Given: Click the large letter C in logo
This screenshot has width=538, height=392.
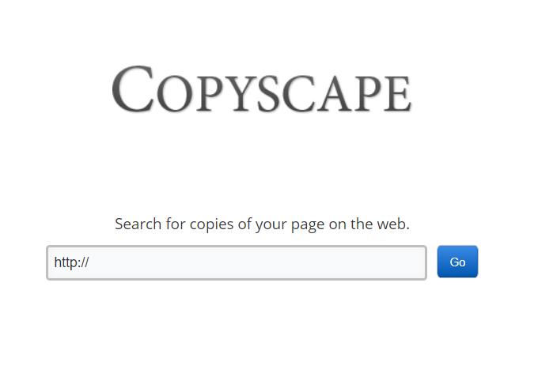Looking at the screenshot, I should (x=133, y=89).
